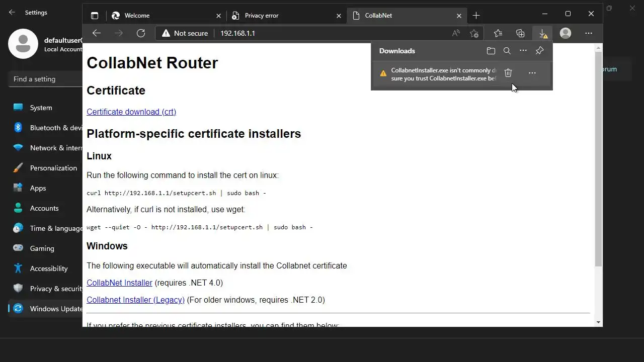Click the CollabNet Router heading
Image resolution: width=644 pixels, height=362 pixels.
tap(152, 63)
